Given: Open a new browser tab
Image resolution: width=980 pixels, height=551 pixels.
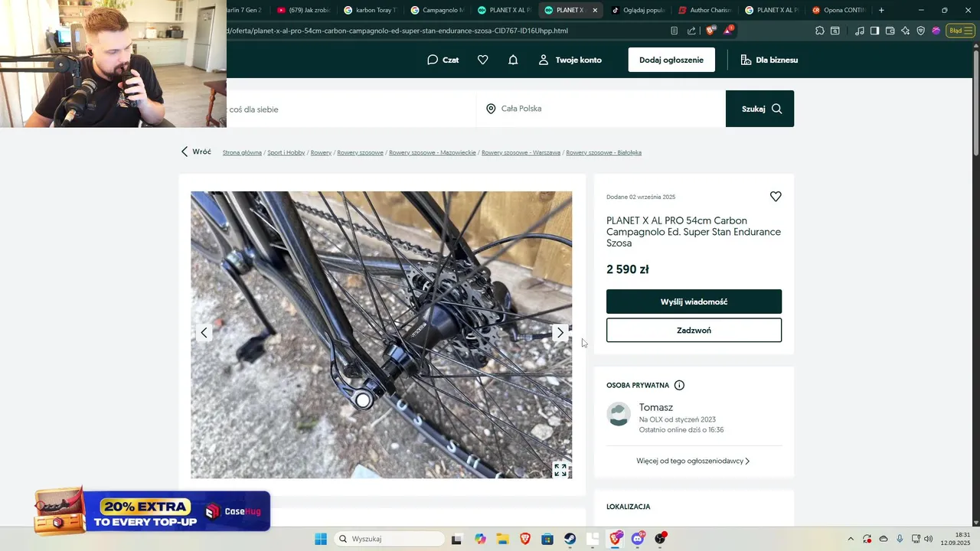Looking at the screenshot, I should click(881, 10).
